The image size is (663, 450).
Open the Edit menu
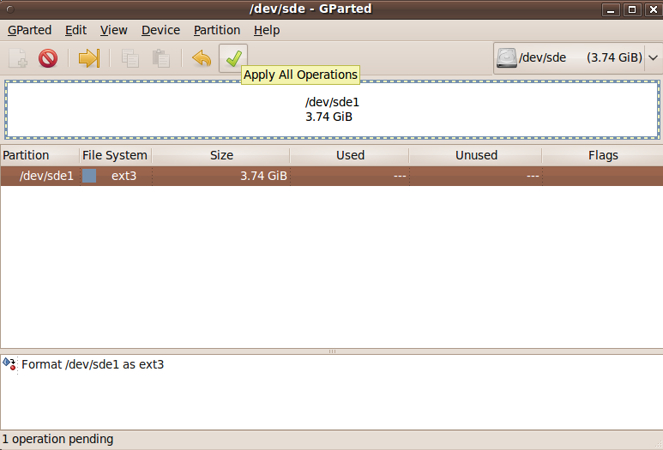pyautogui.click(x=76, y=30)
